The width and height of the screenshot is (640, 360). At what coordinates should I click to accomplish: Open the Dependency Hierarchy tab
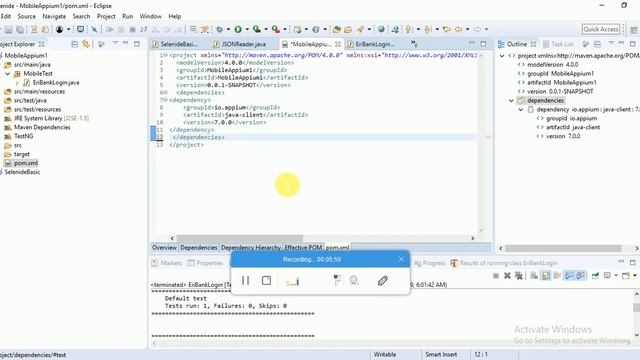coord(251,247)
